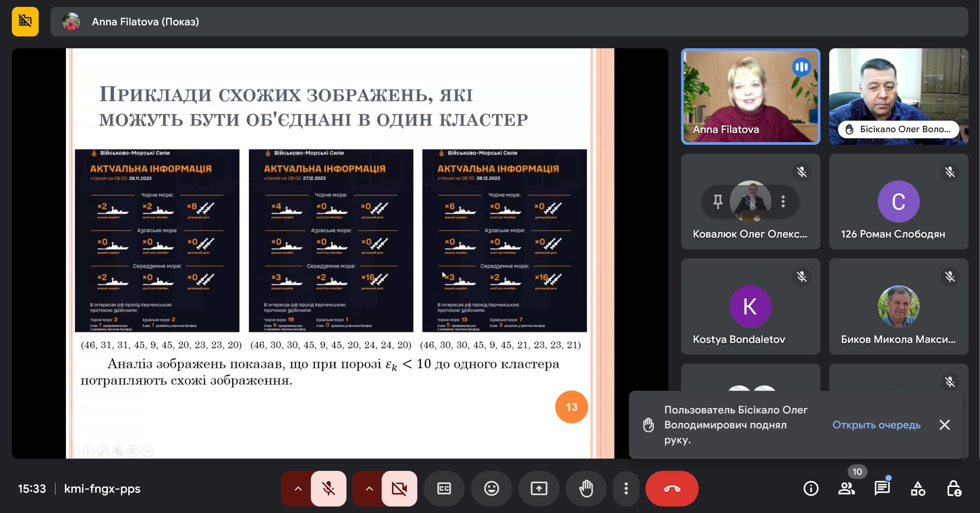
Task: Click the present screen icon
Action: coord(539,488)
